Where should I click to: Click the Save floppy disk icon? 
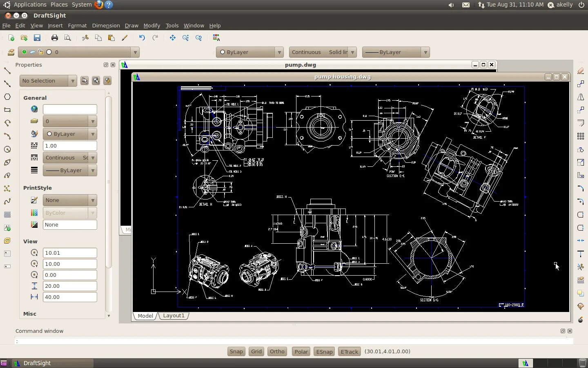[37, 38]
